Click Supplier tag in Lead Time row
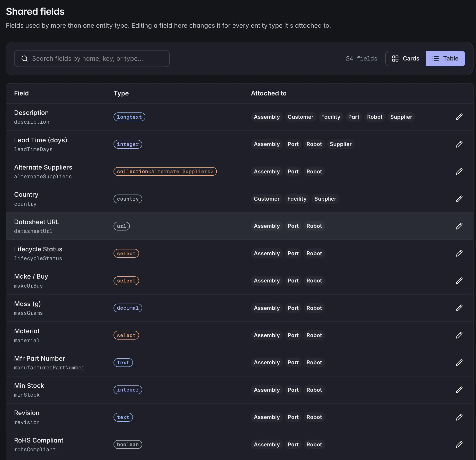This screenshot has height=460, width=476. [x=341, y=144]
